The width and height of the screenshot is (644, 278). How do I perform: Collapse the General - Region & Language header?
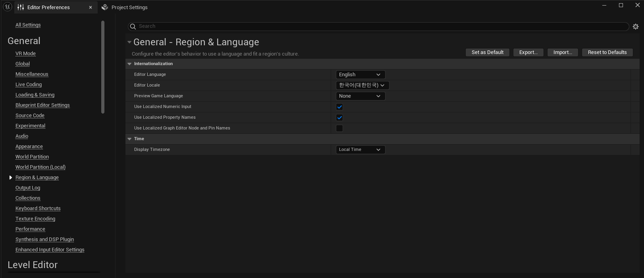click(129, 42)
